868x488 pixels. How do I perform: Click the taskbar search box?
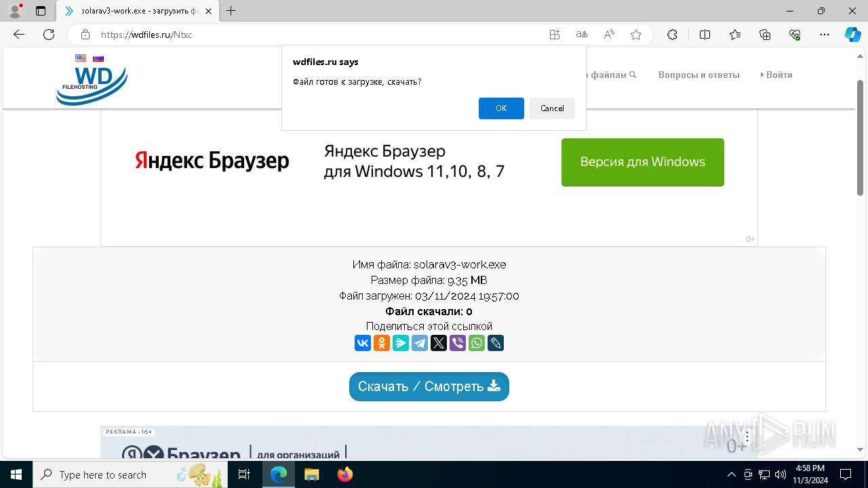[130, 474]
